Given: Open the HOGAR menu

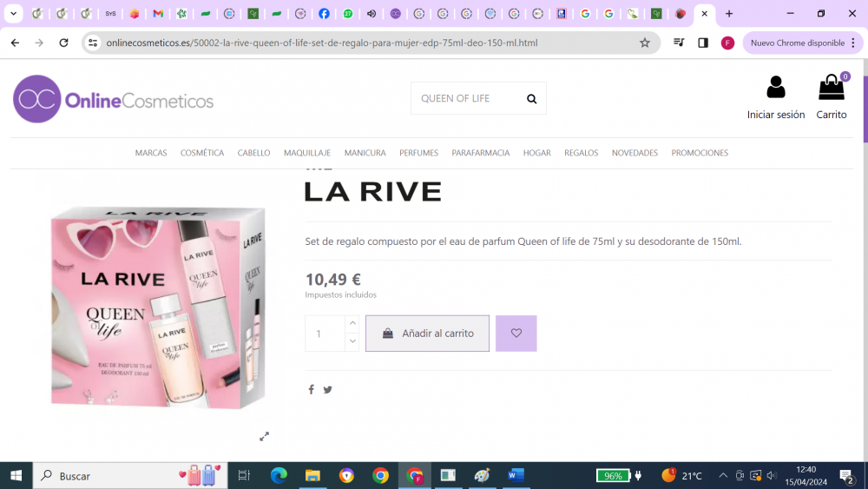Looking at the screenshot, I should (x=537, y=153).
